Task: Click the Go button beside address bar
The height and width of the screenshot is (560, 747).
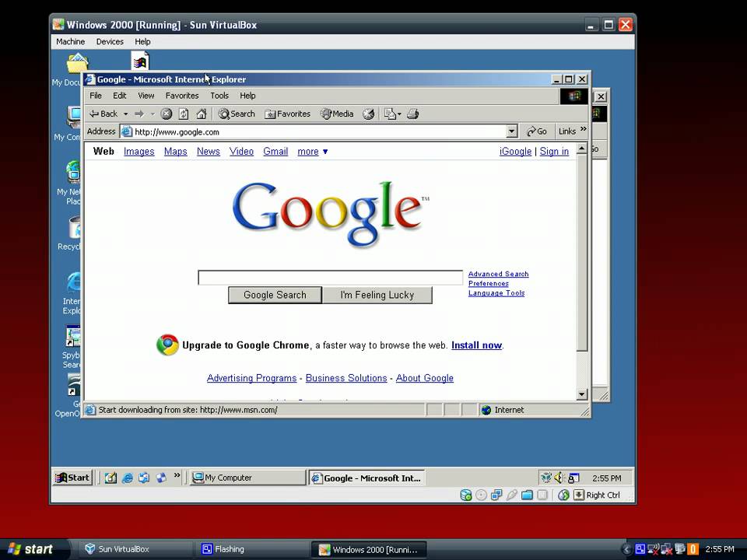Action: coord(536,131)
